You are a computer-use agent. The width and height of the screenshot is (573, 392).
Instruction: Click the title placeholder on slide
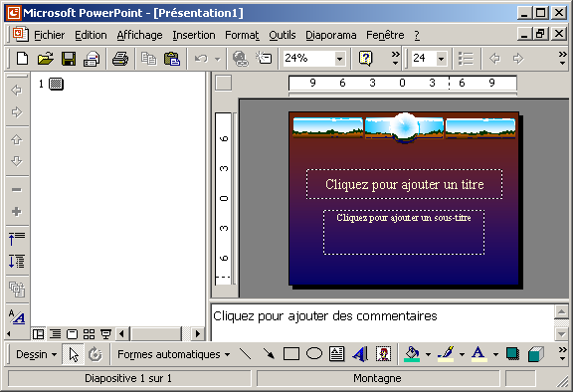tap(404, 184)
